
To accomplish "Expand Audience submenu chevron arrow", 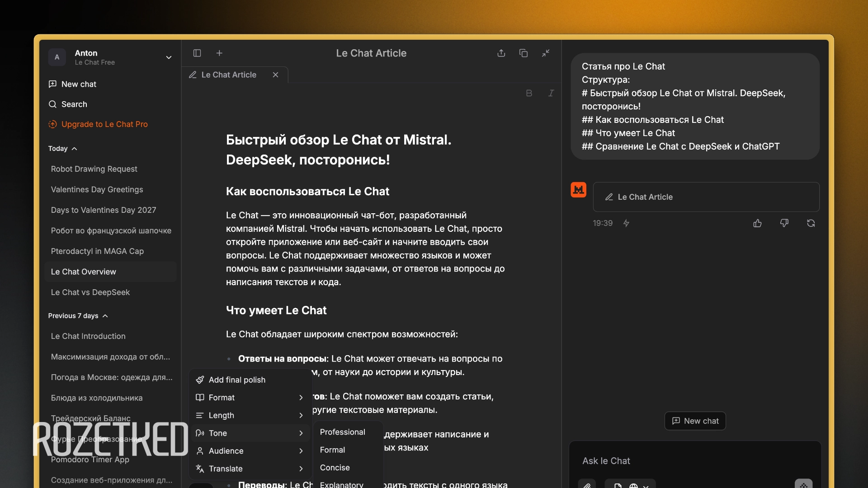I will tap(301, 451).
